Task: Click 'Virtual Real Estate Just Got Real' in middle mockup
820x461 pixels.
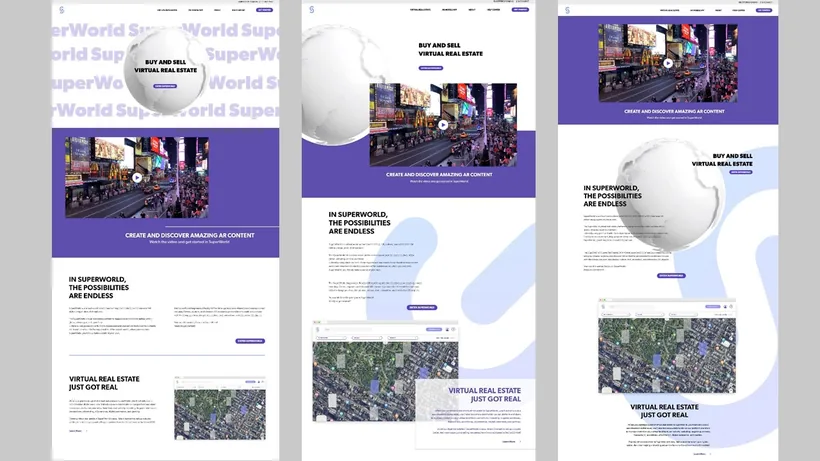Action: 484,395
